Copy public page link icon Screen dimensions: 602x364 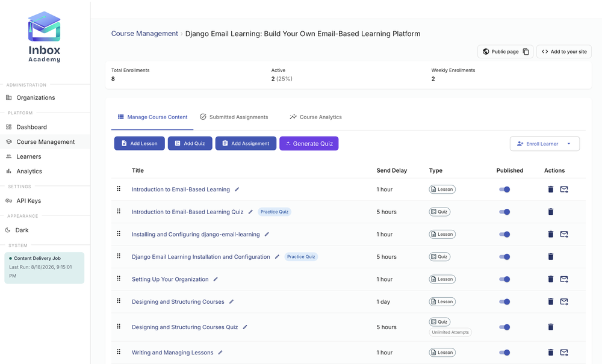(x=526, y=51)
